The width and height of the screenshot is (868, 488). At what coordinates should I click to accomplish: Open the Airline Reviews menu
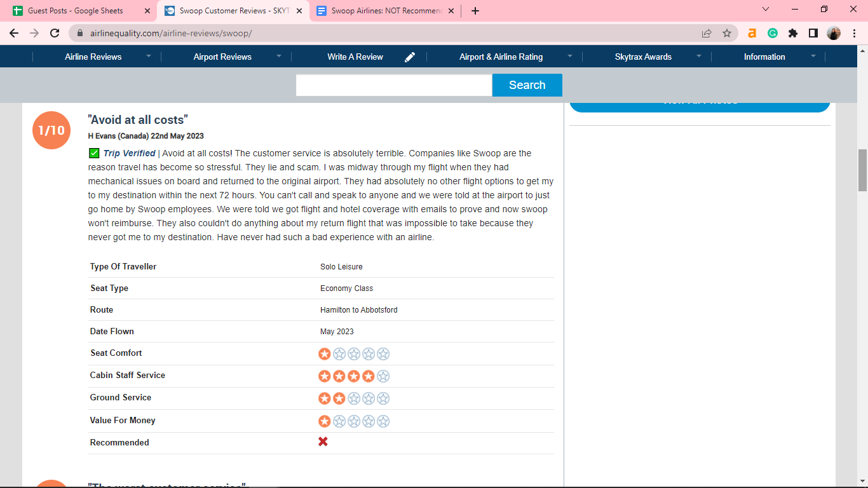coord(93,57)
